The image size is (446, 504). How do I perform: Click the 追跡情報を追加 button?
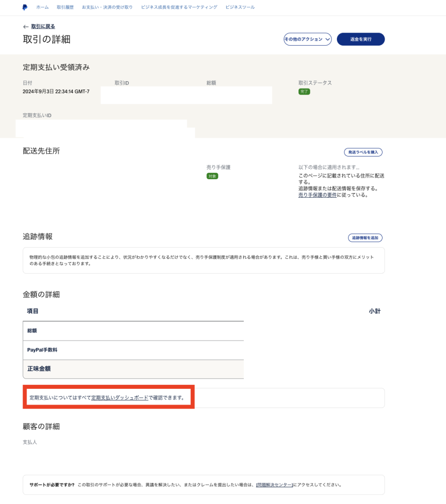(365, 238)
